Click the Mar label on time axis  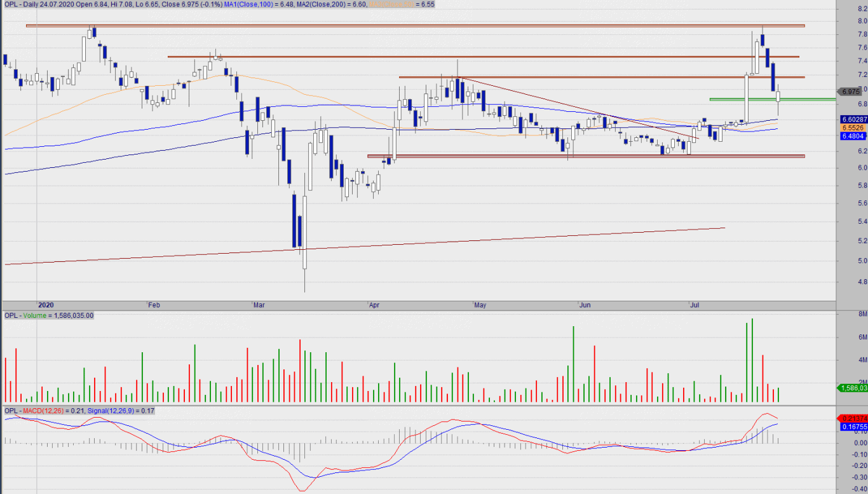point(259,305)
